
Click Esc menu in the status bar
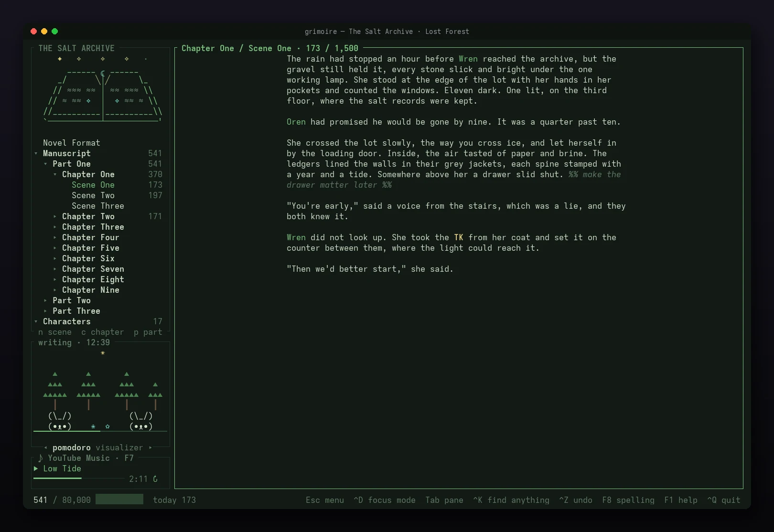pos(325,500)
